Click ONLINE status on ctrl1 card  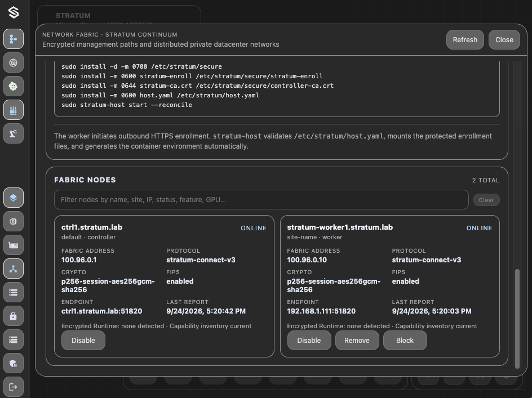coord(254,228)
